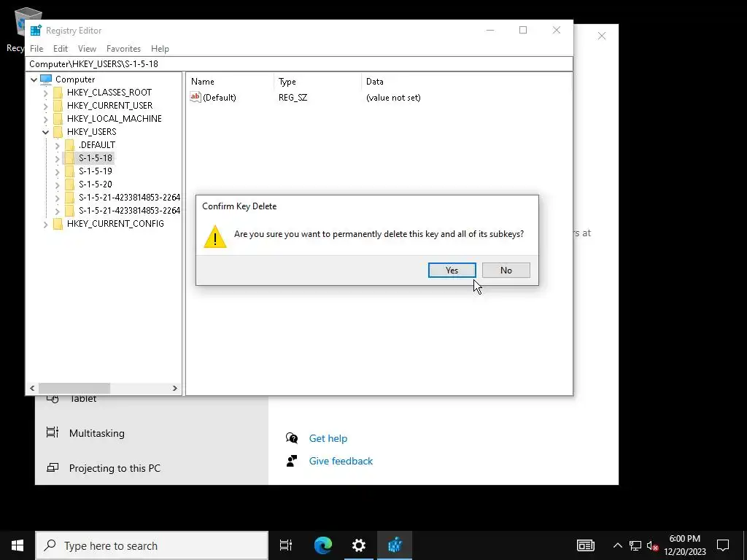Screen dimensions: 747x560
Task: Expand the S-1-5-20 key chevron
Action: coord(57,184)
